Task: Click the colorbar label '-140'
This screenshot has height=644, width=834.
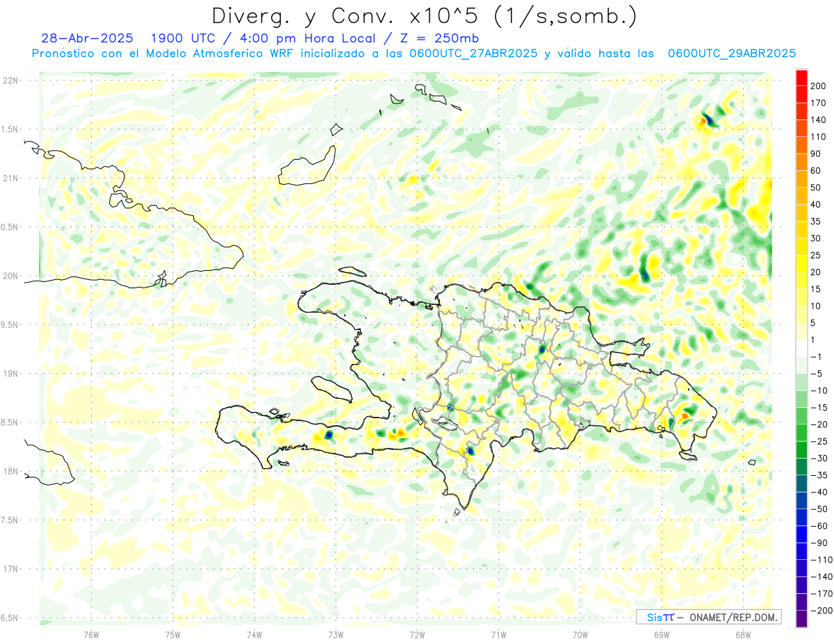Action: (821, 577)
